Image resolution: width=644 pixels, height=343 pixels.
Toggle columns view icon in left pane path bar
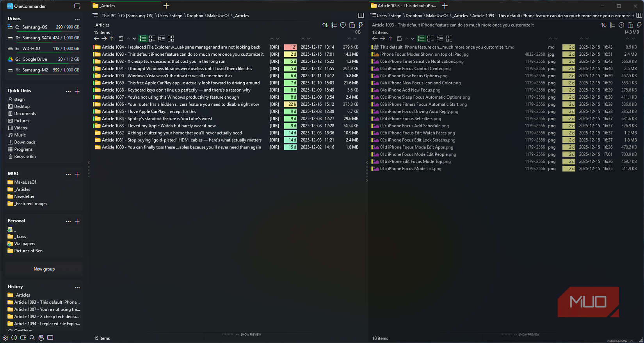coord(361,15)
